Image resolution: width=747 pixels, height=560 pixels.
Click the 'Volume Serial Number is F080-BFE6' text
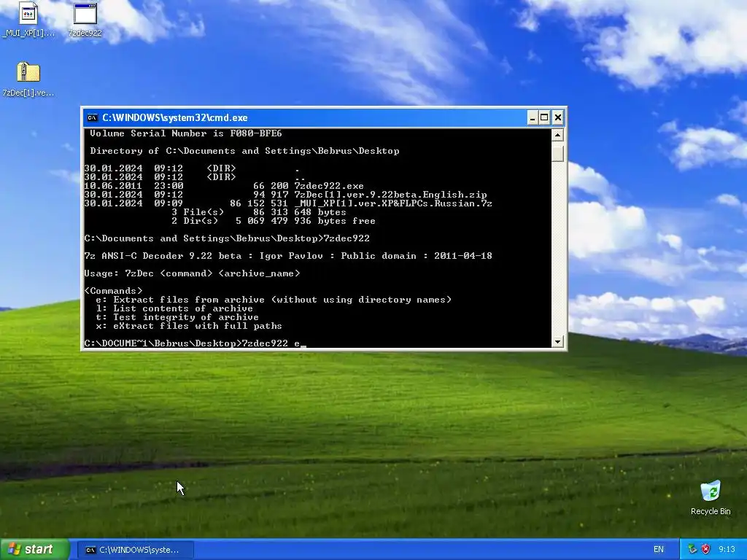(x=186, y=133)
